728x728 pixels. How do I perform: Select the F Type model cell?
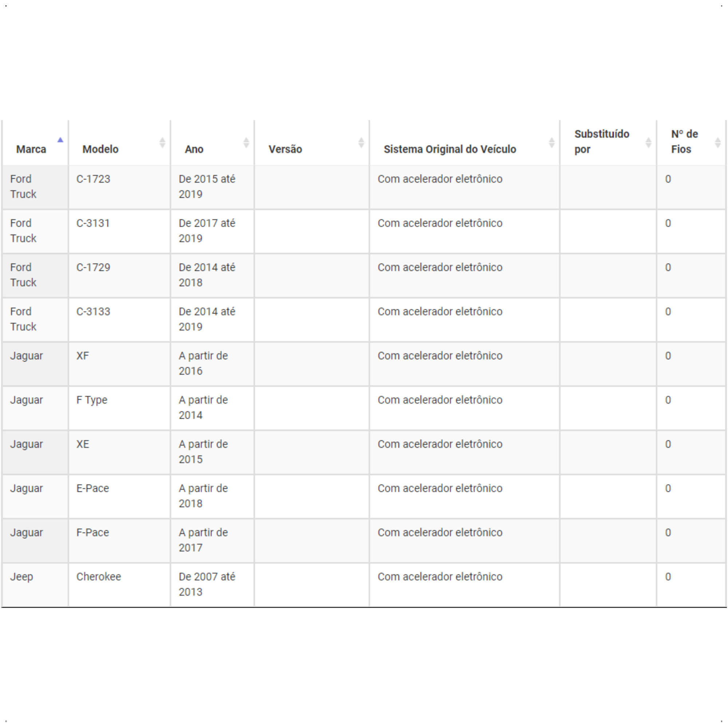click(x=119, y=408)
